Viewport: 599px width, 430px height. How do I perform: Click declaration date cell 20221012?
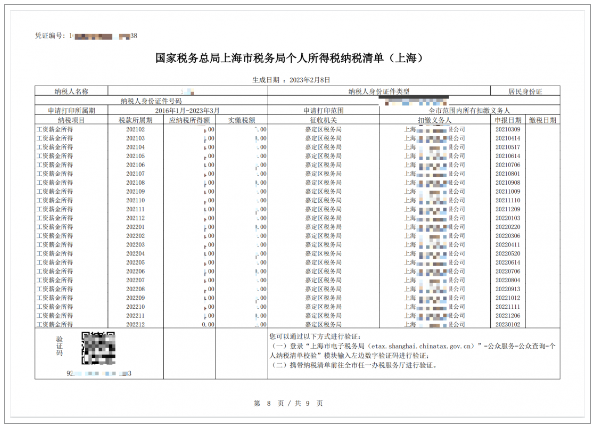point(508,298)
